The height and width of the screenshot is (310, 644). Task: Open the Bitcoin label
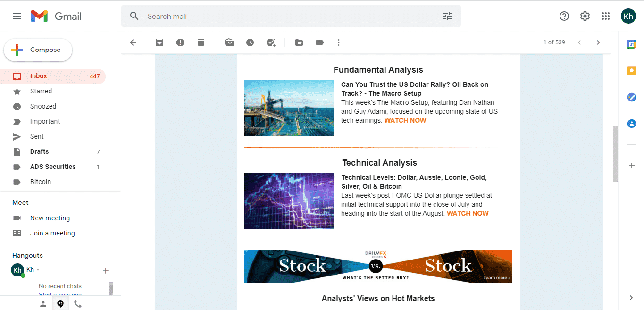coord(53,182)
